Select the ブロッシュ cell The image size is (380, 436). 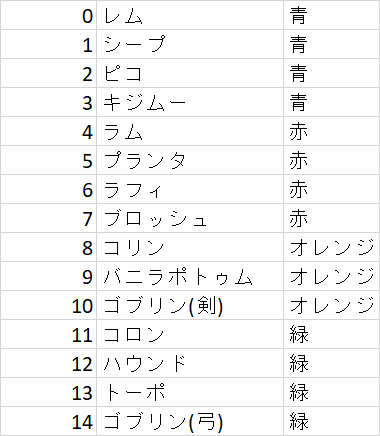190,218
